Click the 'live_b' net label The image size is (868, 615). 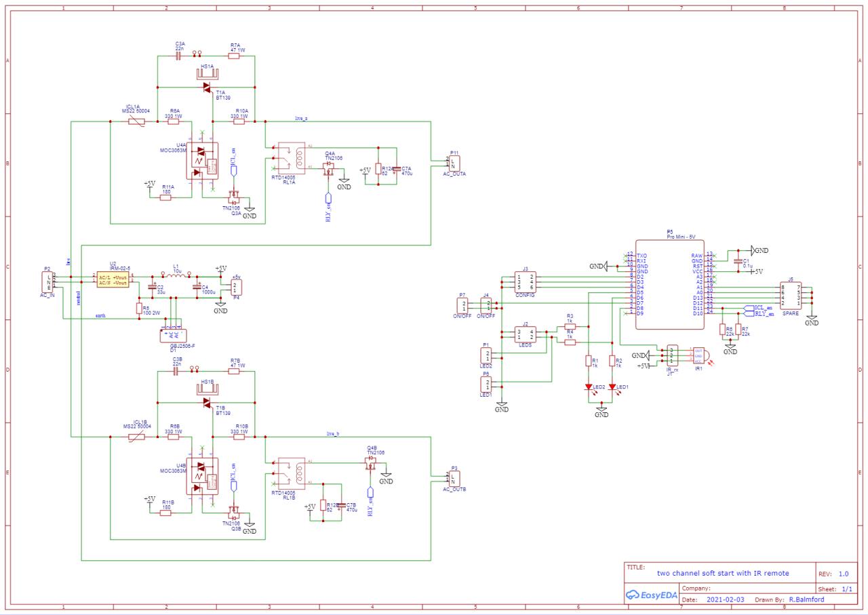click(x=332, y=433)
